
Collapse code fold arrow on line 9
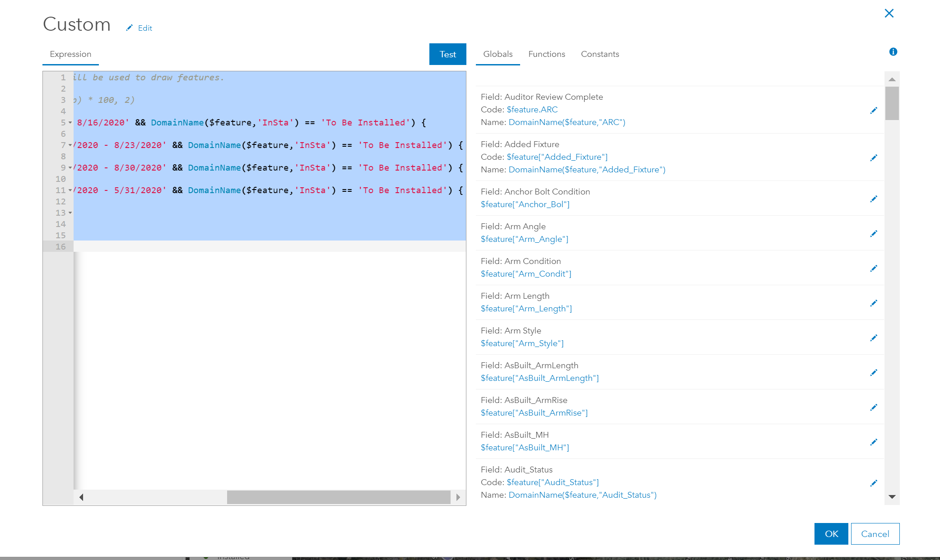70,168
